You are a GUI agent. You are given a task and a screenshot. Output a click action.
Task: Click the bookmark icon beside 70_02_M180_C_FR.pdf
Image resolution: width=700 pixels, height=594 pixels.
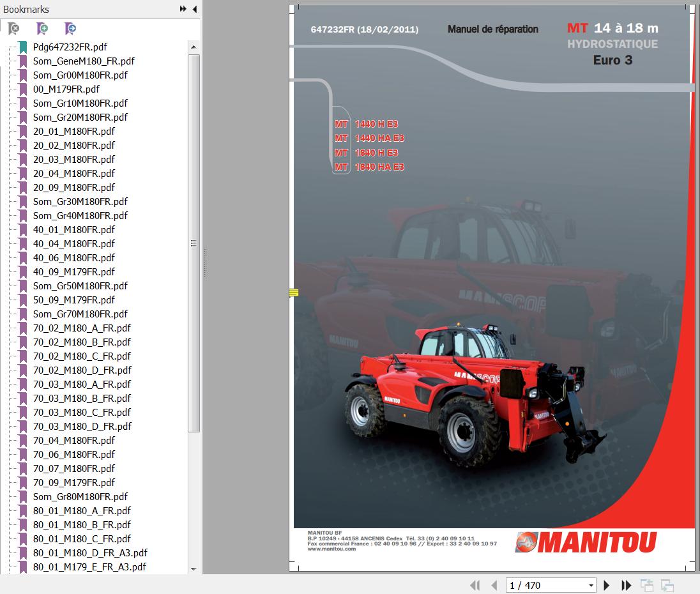tap(23, 356)
